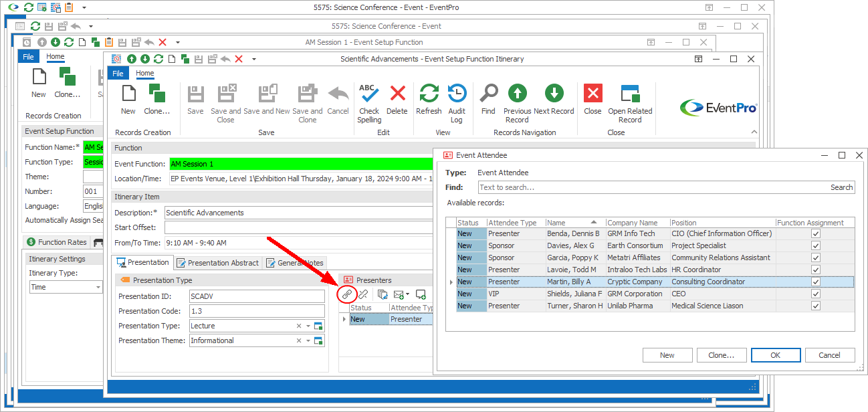The image size is (868, 412).
Task: Open File menu in AM Session 1 window
Action: click(x=28, y=57)
